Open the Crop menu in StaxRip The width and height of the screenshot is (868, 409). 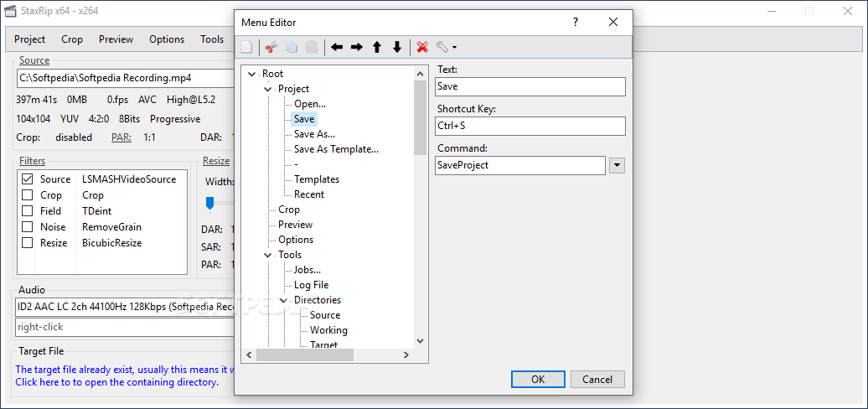(x=72, y=39)
